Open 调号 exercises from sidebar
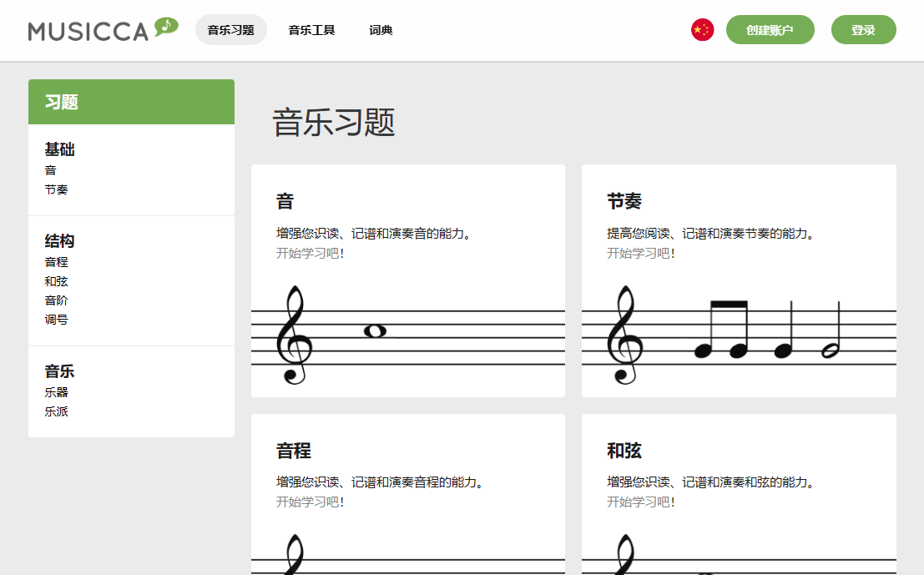The width and height of the screenshot is (924, 575). 55,319
